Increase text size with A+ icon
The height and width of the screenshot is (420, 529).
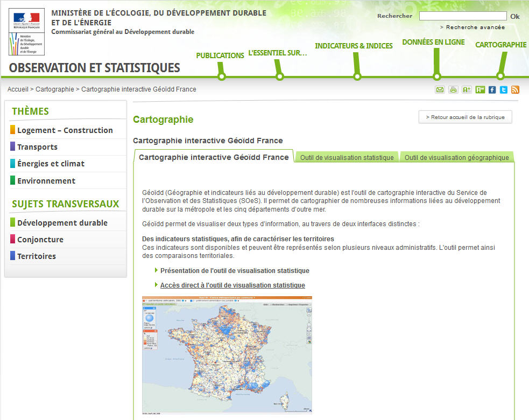467,90
